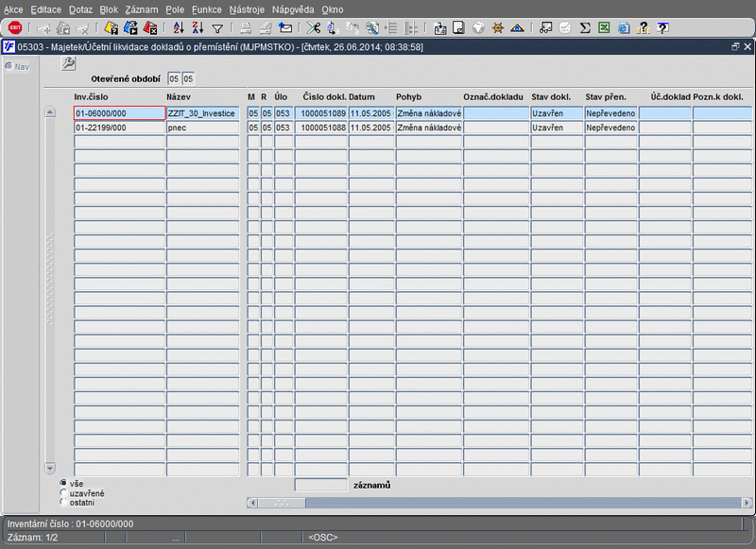Click the binoculars report icon

546,28
